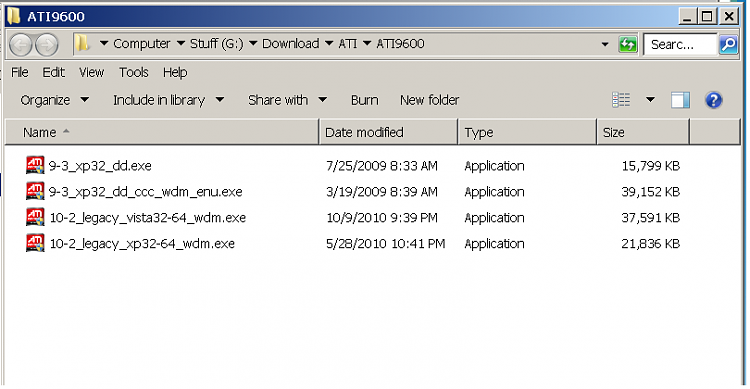The height and width of the screenshot is (389, 750).
Task: Open the Share with dropdown
Action: [x=287, y=100]
